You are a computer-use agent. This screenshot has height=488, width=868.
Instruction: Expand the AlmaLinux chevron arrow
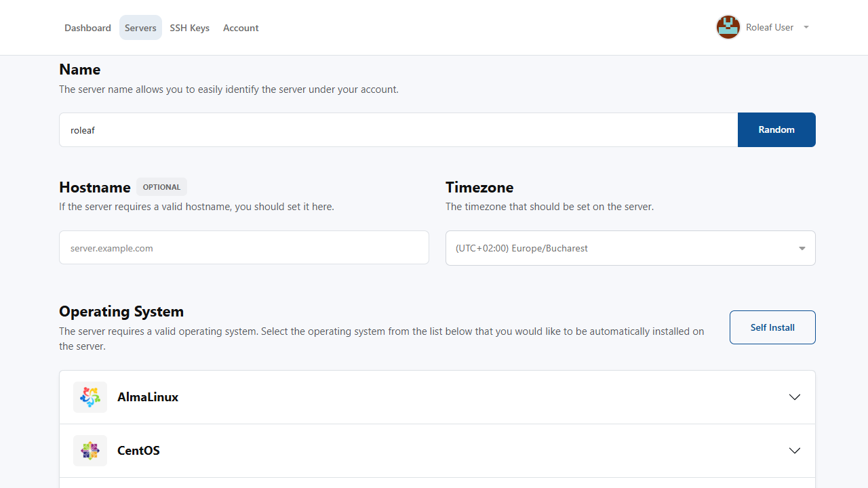795,397
